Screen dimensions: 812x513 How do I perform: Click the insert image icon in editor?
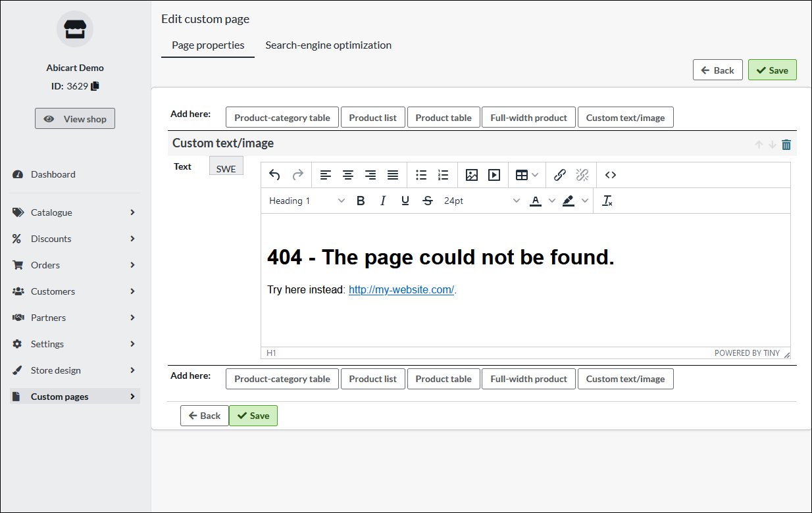pos(471,175)
